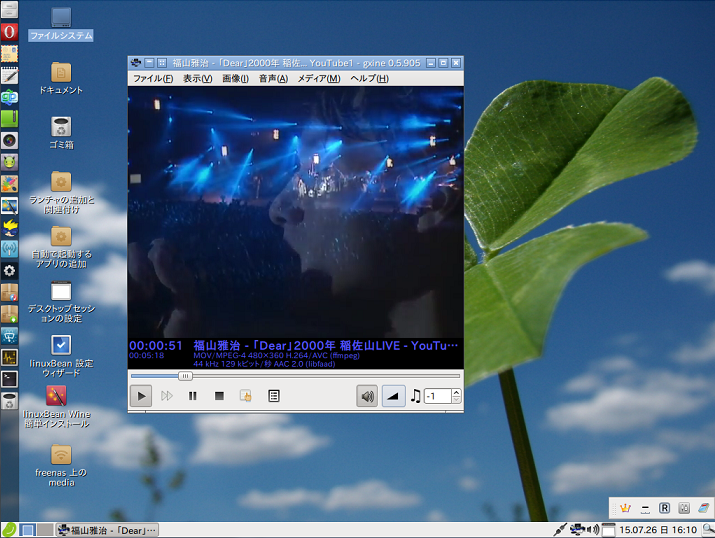Viewport: 715px width, 538px height.
Task: Click the ランチャの追加と関連付け folder icon
Action: 61,192
